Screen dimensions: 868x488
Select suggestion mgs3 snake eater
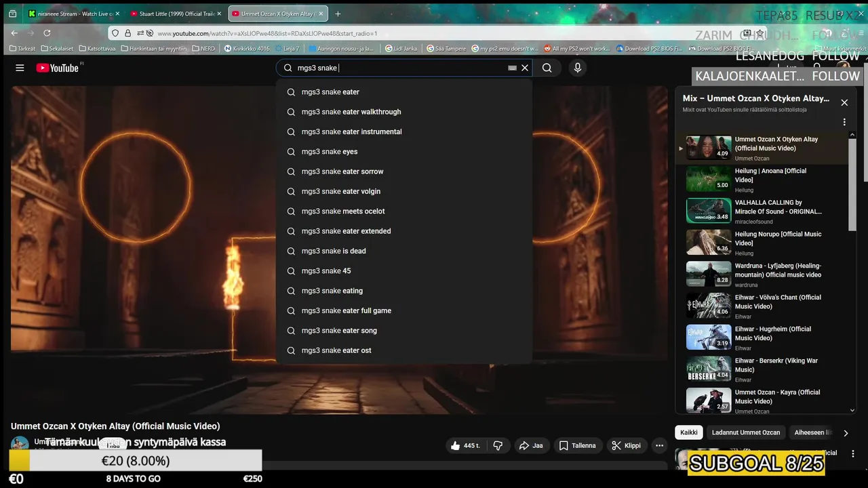404,92
